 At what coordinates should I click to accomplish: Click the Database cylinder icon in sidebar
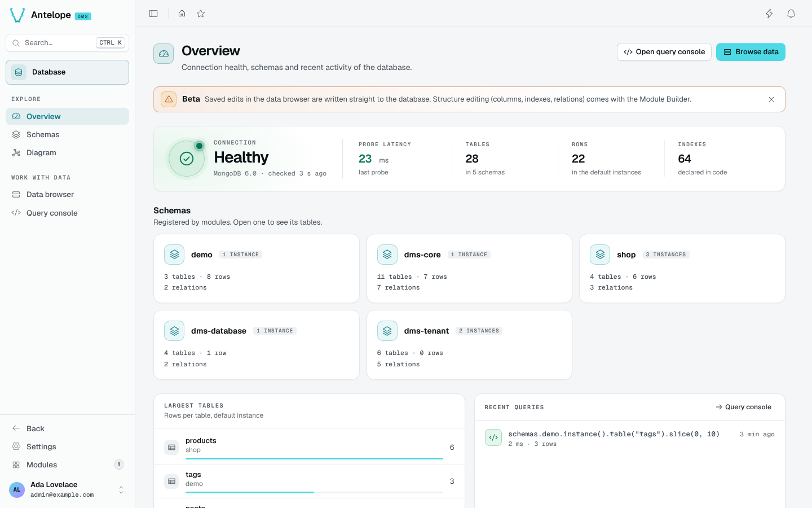tap(19, 72)
